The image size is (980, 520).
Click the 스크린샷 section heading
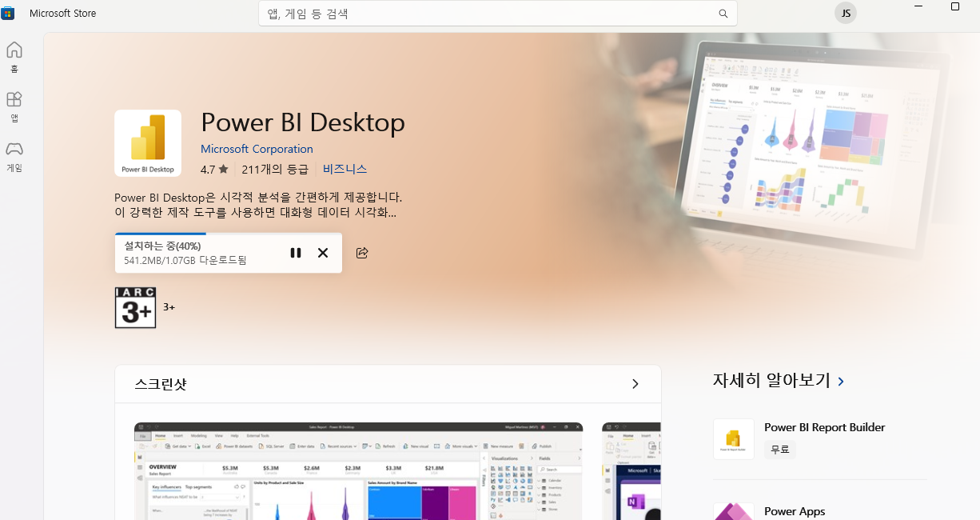pyautogui.click(x=161, y=384)
